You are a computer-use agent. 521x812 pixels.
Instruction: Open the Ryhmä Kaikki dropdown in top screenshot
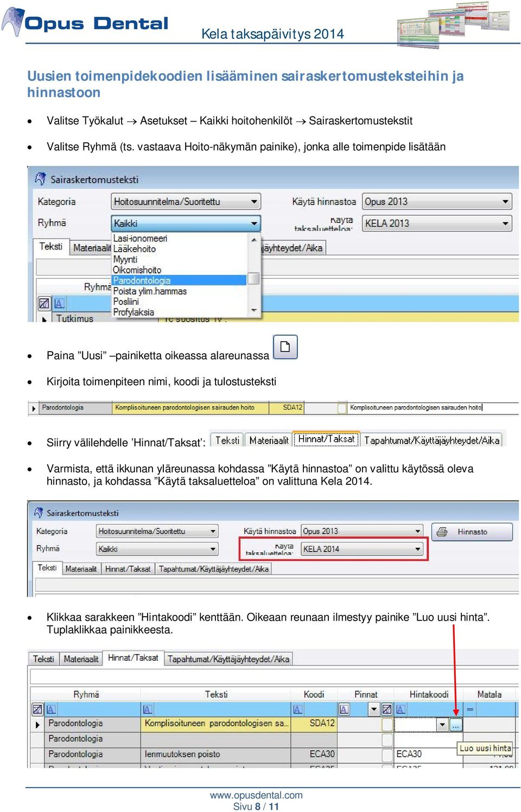[x=186, y=223]
